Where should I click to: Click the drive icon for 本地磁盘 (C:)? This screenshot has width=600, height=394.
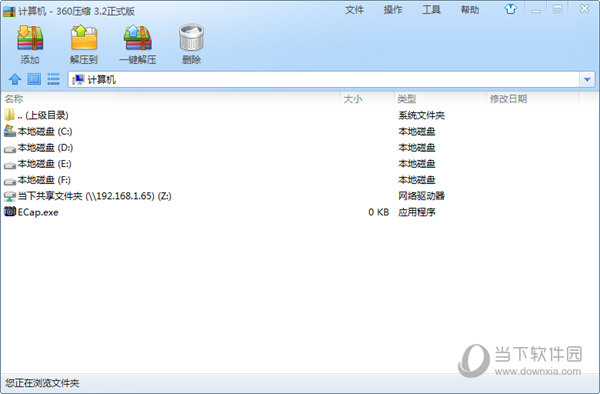click(x=10, y=131)
